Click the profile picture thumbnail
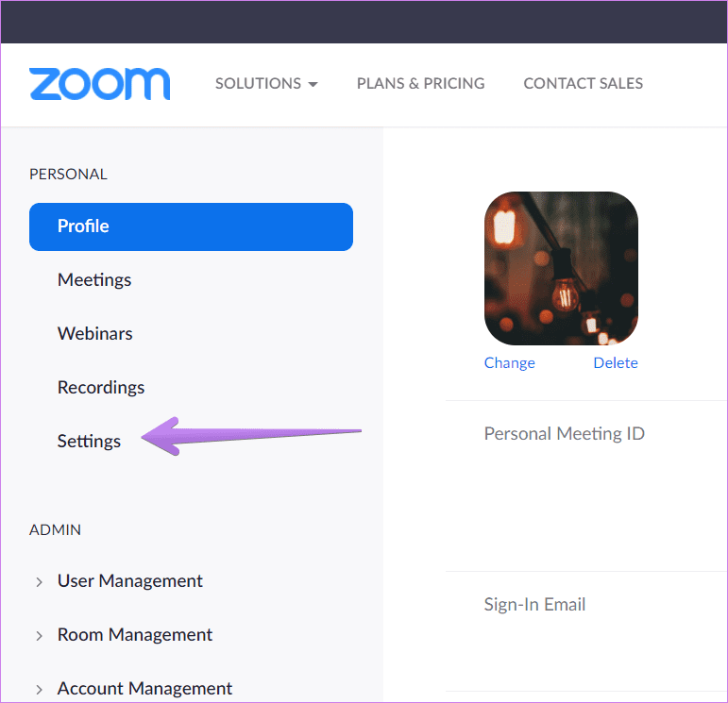This screenshot has width=728, height=703. (561, 268)
